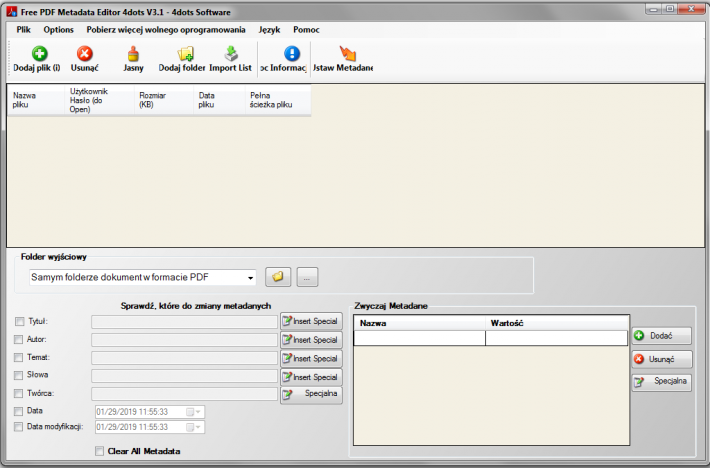Click the application icon in the title bar
Screen dimensions: 710x468
point(12,12)
